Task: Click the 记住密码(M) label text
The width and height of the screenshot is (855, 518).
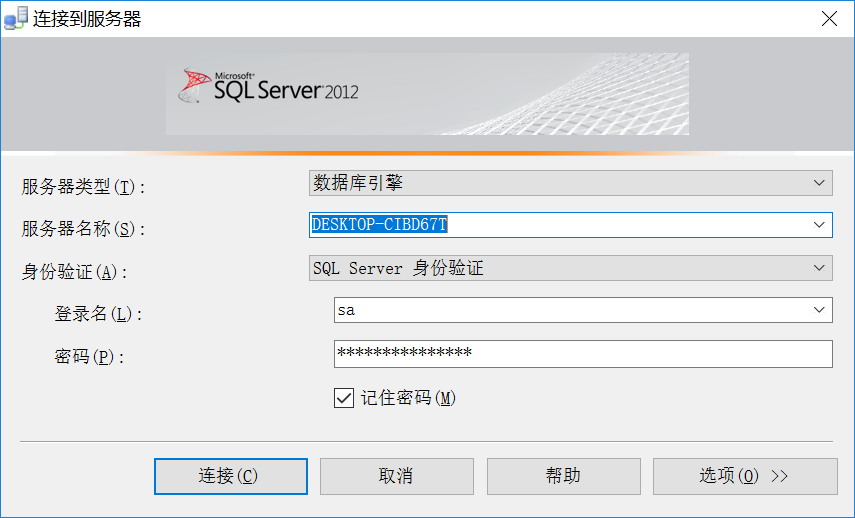Action: 408,398
